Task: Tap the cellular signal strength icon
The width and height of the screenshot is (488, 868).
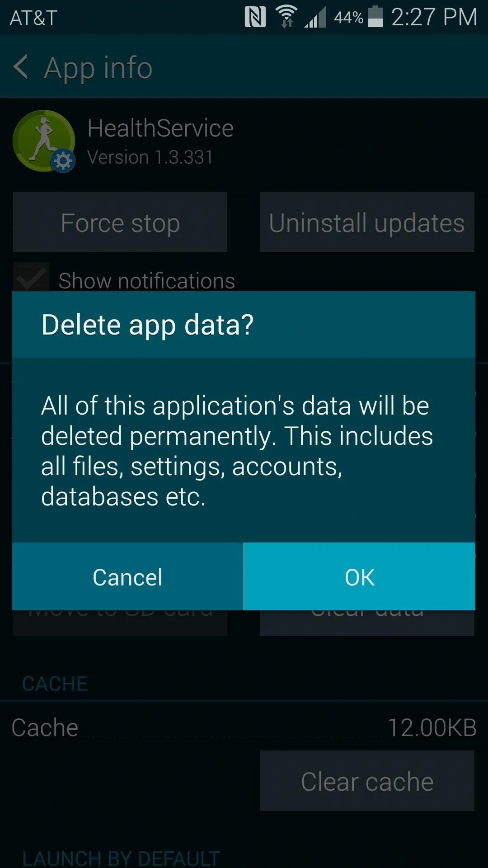Action: click(315, 18)
